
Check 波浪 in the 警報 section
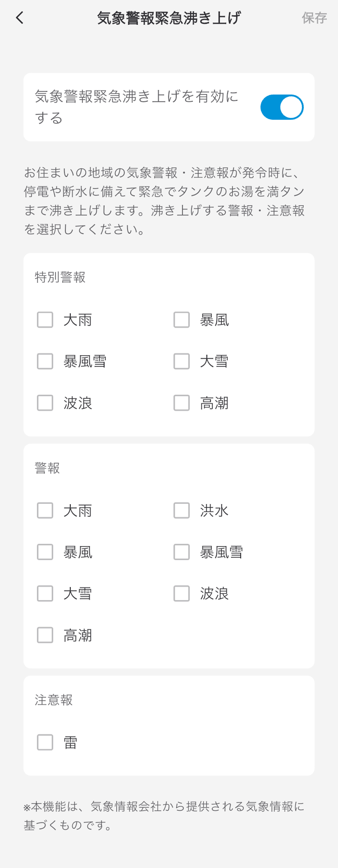coord(182,594)
